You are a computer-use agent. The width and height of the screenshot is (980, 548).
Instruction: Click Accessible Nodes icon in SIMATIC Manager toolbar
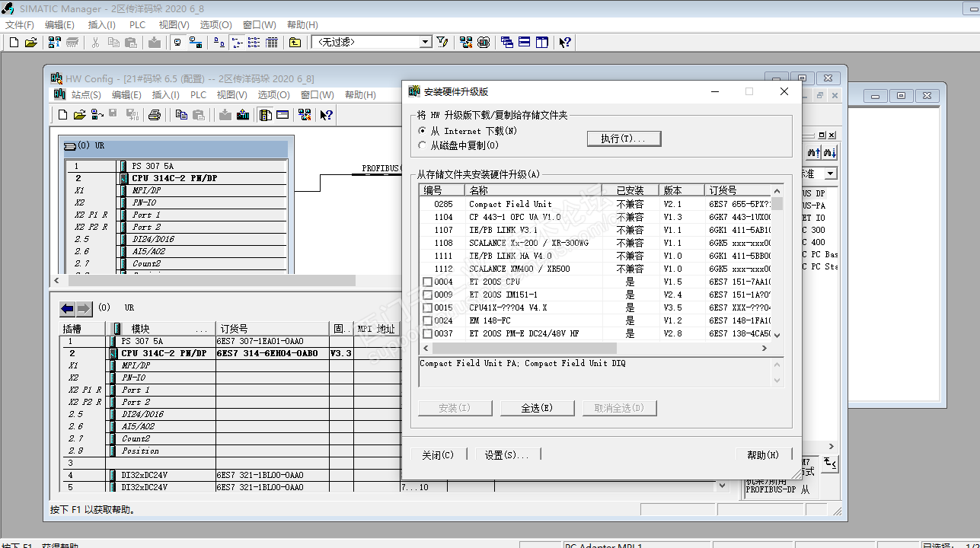coord(56,43)
